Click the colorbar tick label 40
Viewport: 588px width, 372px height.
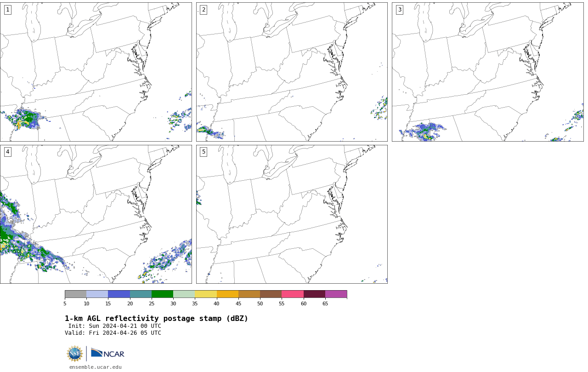click(x=216, y=303)
